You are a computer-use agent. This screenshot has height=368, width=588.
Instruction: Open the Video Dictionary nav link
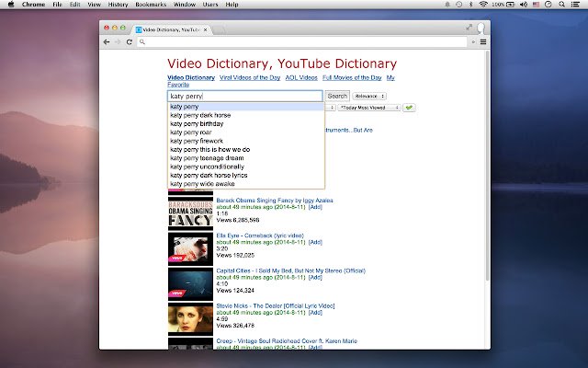(x=191, y=77)
